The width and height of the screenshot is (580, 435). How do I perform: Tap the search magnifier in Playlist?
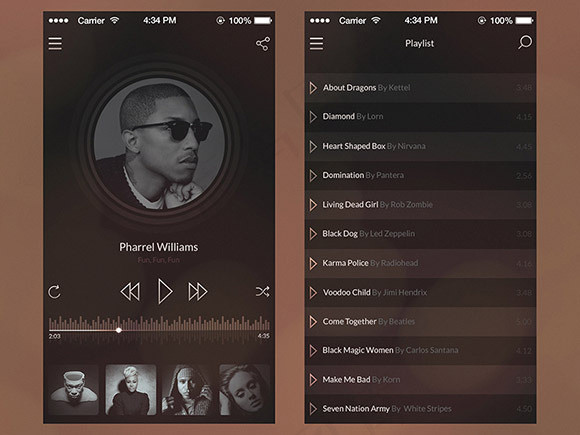(x=525, y=42)
